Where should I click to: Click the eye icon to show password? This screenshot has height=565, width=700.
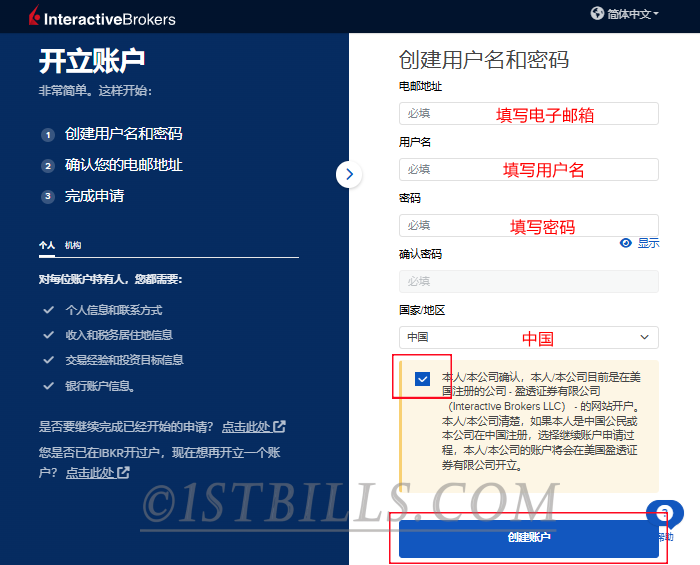(626, 243)
